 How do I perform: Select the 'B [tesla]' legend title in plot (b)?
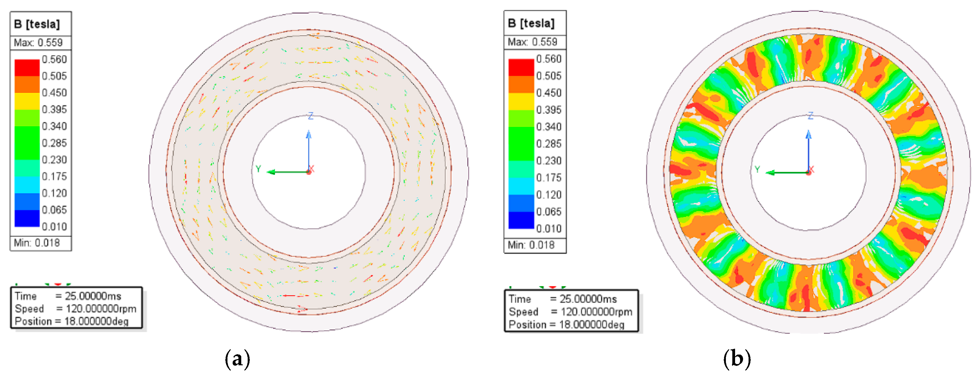(x=531, y=23)
